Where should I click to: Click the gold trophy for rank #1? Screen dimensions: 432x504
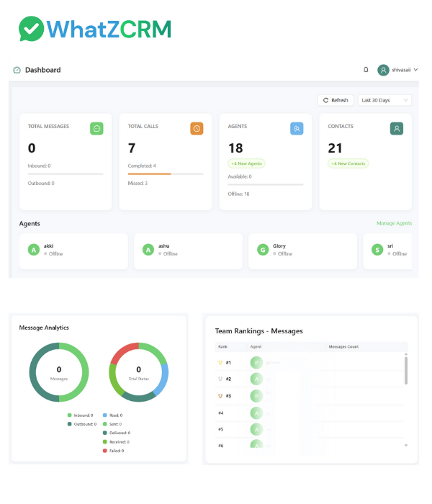(220, 363)
